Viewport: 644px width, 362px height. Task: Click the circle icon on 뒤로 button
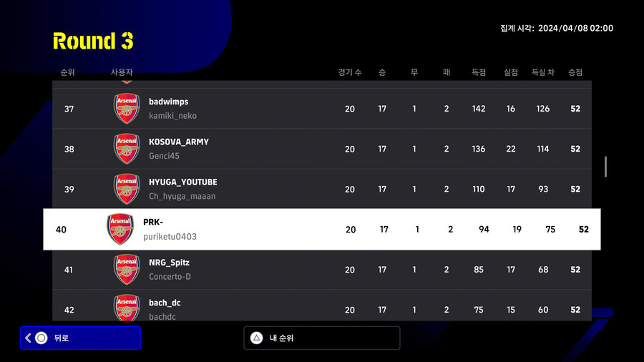coord(42,338)
